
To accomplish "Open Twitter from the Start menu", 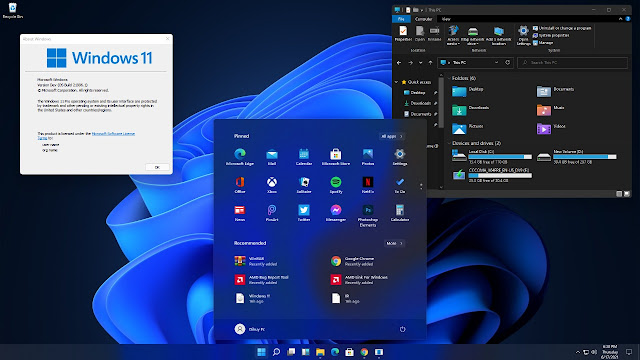I will tap(304, 213).
